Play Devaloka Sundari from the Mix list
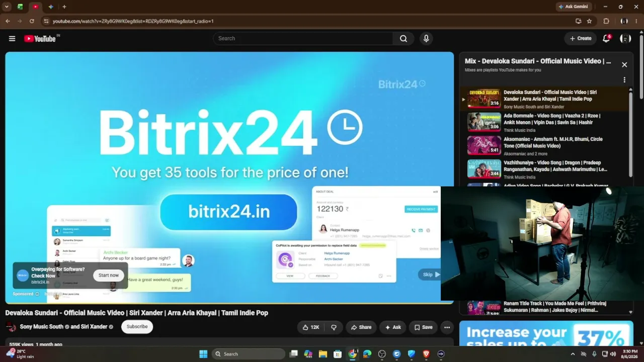The width and height of the screenshot is (644, 362). click(545, 99)
